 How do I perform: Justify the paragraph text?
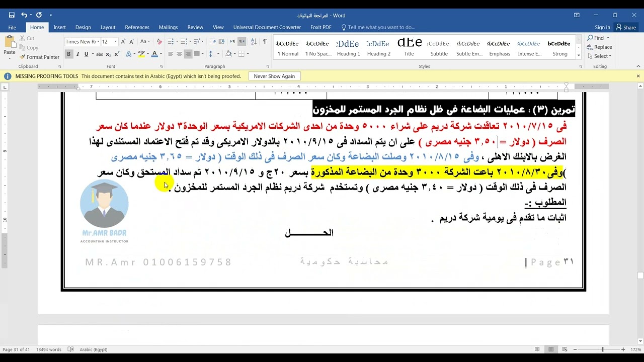coord(197,54)
